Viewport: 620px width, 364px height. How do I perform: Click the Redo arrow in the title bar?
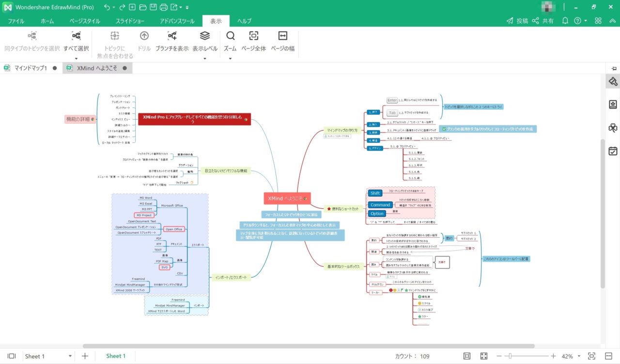[122, 7]
